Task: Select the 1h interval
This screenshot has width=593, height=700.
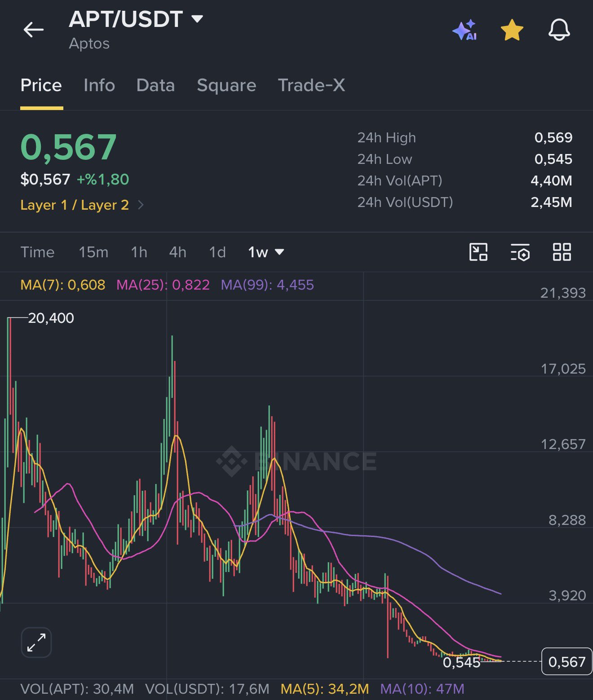Action: (x=139, y=252)
